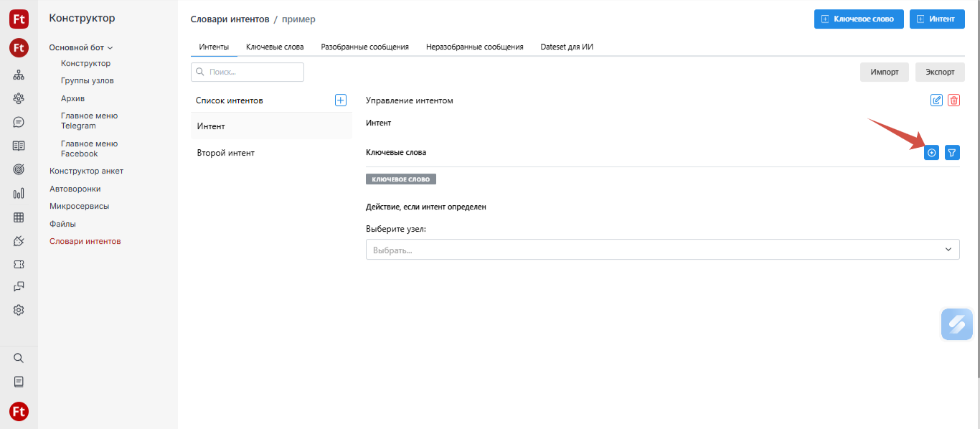
Task: Open the chat bubble sidebar icon
Action: (x=19, y=122)
